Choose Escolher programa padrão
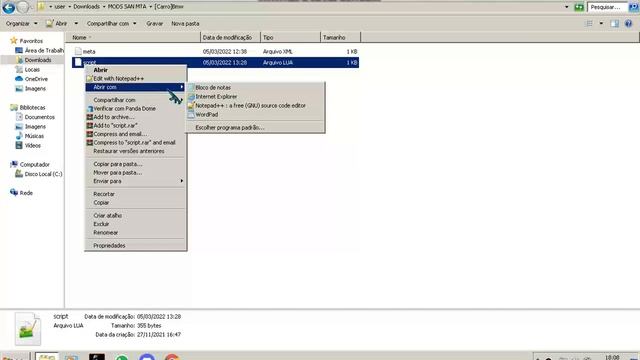The width and height of the screenshot is (640, 360). click(x=230, y=127)
